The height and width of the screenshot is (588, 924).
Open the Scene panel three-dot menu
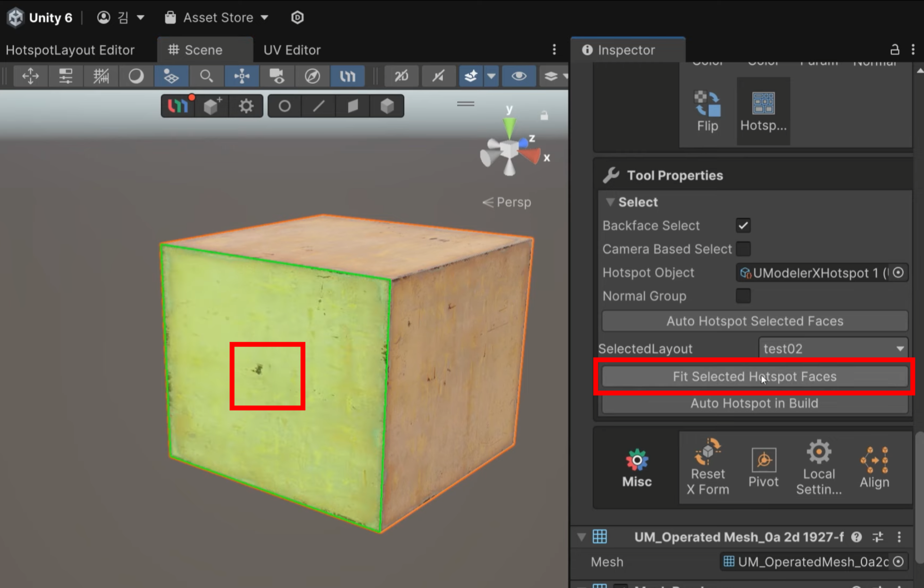[554, 50]
